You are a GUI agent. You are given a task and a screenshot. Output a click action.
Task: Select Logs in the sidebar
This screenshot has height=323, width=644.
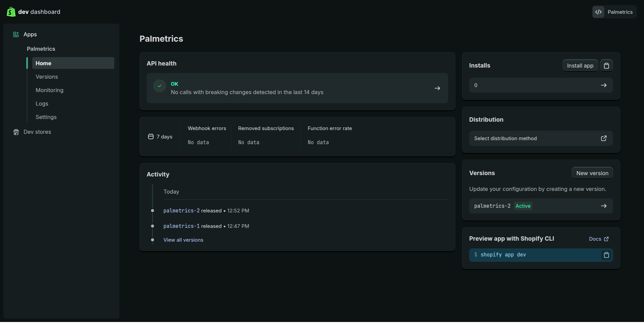pos(42,104)
